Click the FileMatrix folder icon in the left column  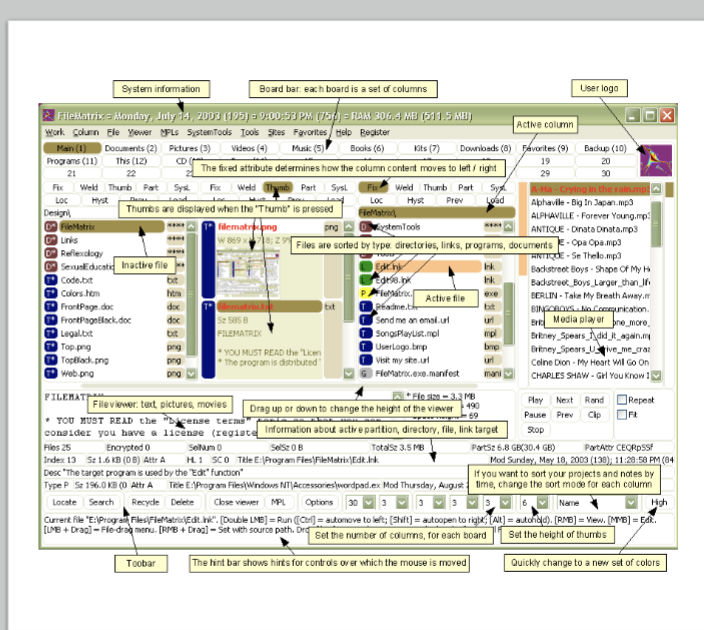point(51,228)
